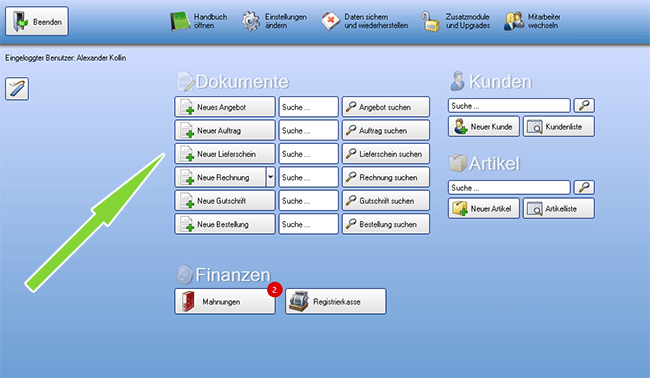Open the Kundenliste

pos(558,126)
